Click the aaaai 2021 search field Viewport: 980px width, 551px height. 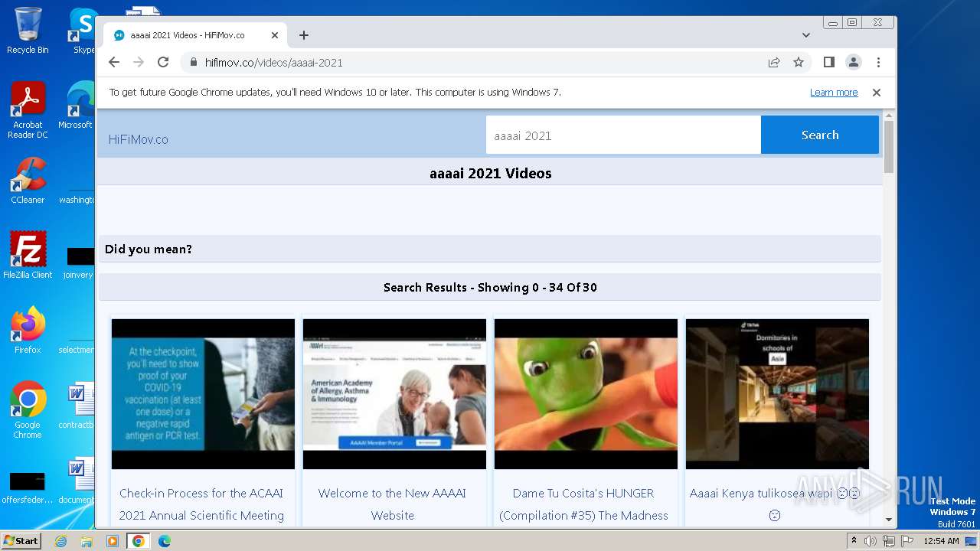[623, 135]
